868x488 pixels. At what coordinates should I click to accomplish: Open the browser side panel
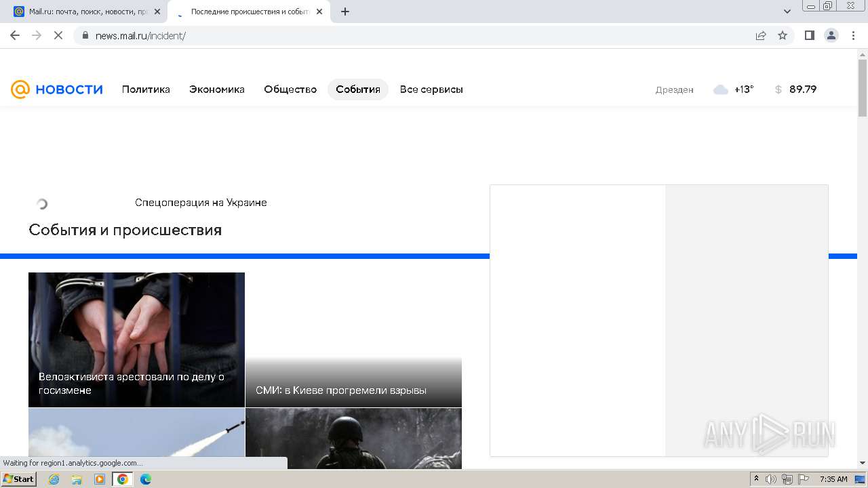click(809, 35)
